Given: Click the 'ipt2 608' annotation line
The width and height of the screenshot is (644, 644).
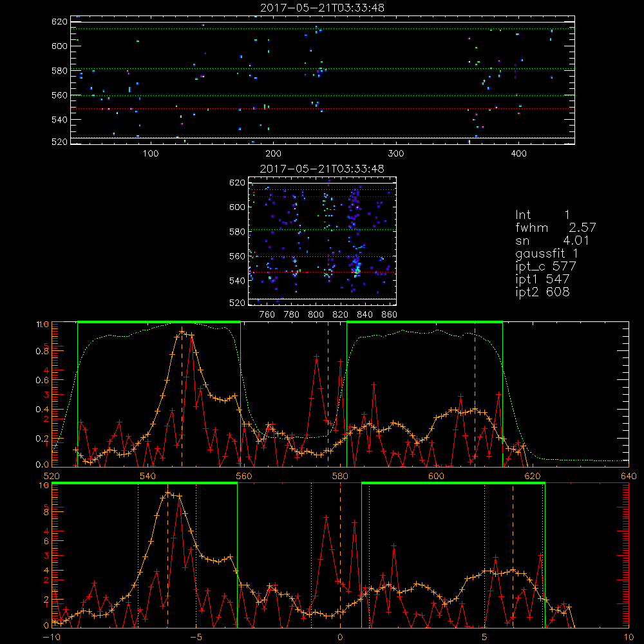Looking at the screenshot, I should tap(542, 292).
